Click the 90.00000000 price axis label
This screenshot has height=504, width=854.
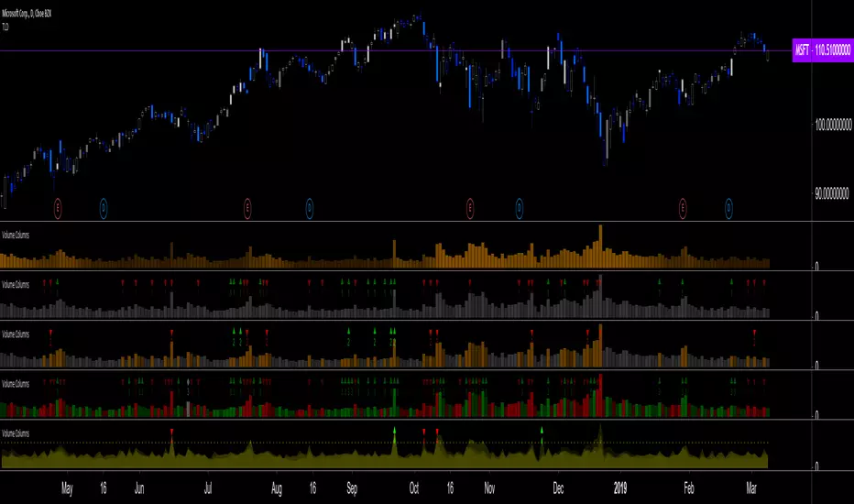832,193
